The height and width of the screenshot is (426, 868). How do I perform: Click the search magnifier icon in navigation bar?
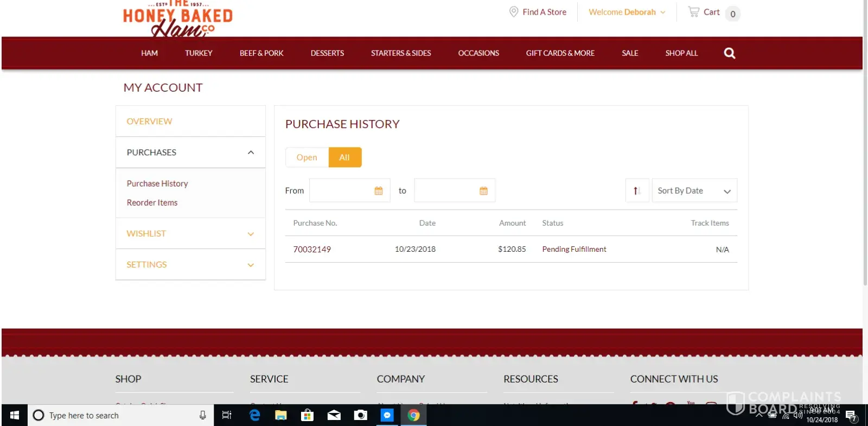click(x=729, y=53)
